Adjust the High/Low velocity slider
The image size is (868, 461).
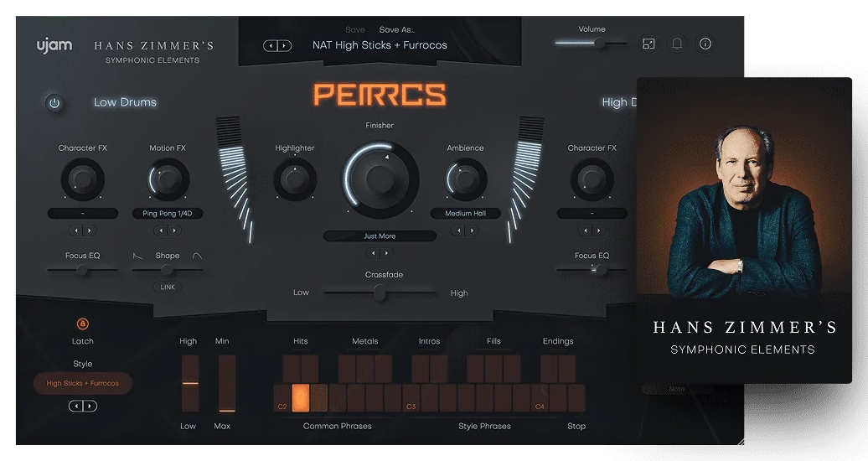(x=190, y=383)
